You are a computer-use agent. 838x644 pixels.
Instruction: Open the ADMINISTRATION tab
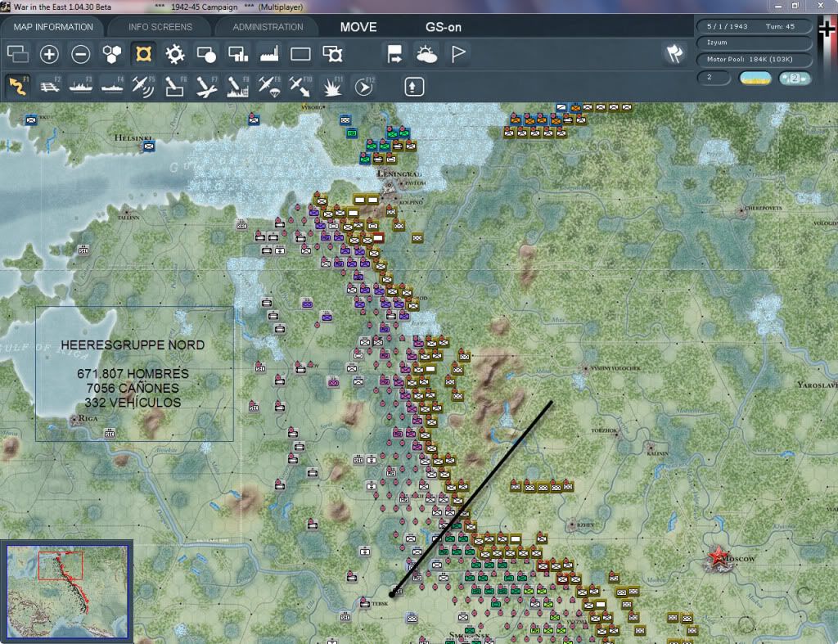click(x=268, y=27)
